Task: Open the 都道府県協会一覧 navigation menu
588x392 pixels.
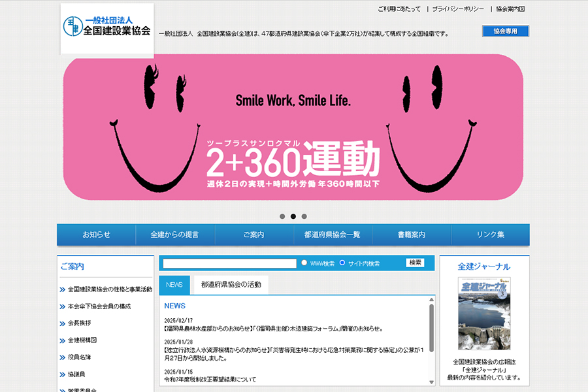Action: click(x=333, y=235)
